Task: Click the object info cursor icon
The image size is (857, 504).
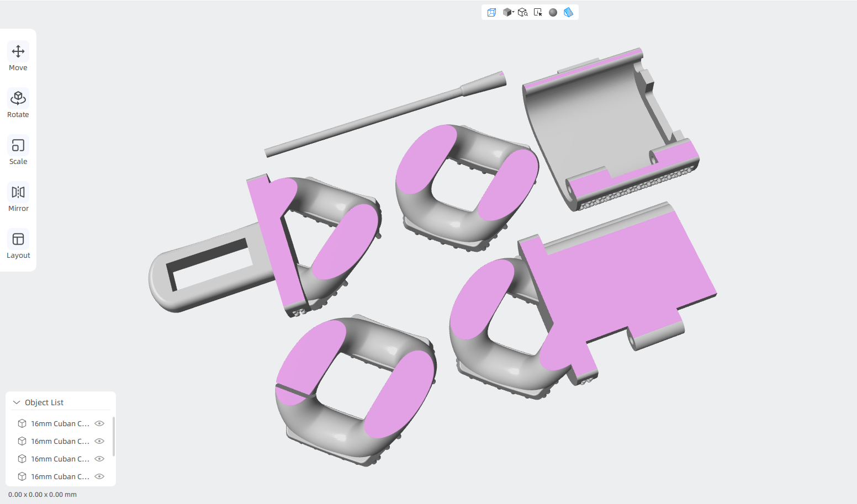Action: 538,12
